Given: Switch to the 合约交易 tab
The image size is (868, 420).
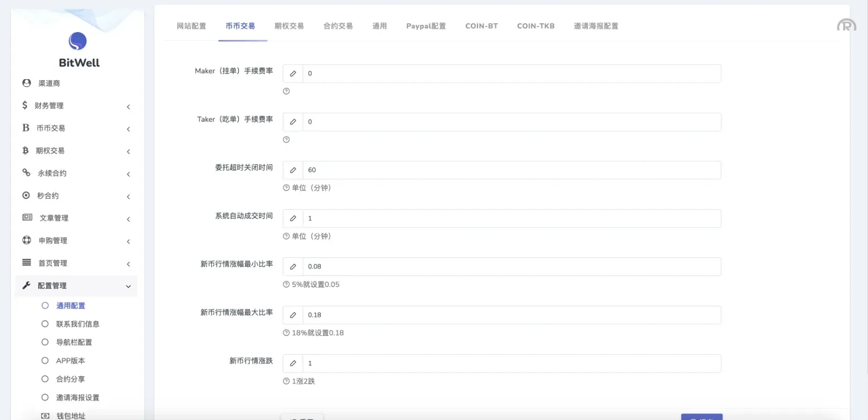Looking at the screenshot, I should pyautogui.click(x=338, y=26).
